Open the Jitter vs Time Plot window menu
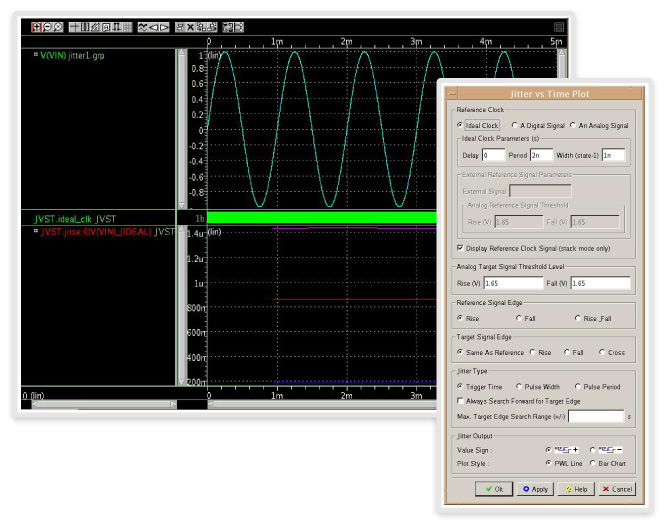The height and width of the screenshot is (523, 664). [x=451, y=93]
